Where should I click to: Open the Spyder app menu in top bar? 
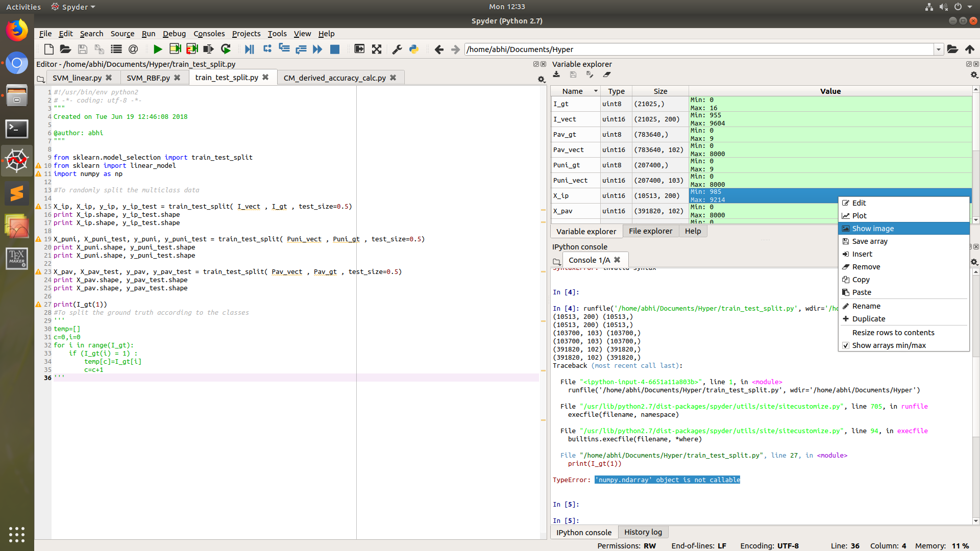[73, 7]
